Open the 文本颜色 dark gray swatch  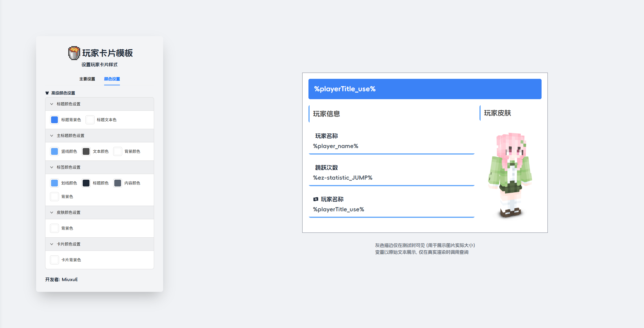click(x=86, y=151)
